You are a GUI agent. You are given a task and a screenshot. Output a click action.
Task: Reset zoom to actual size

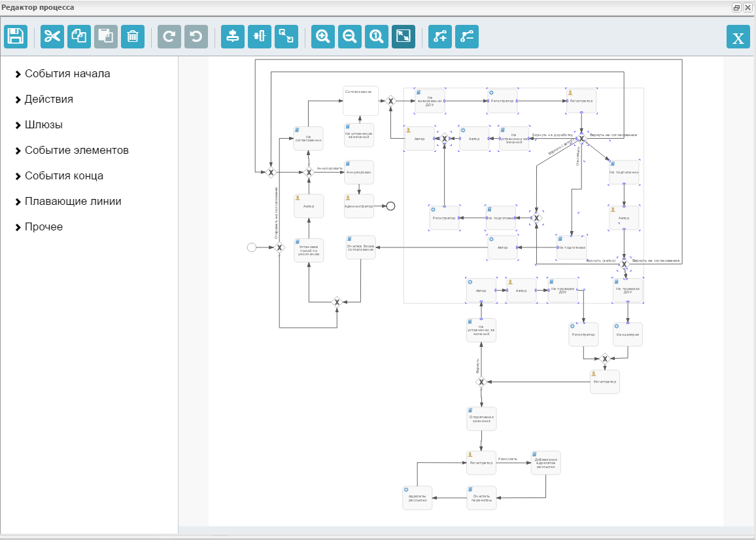coord(377,37)
